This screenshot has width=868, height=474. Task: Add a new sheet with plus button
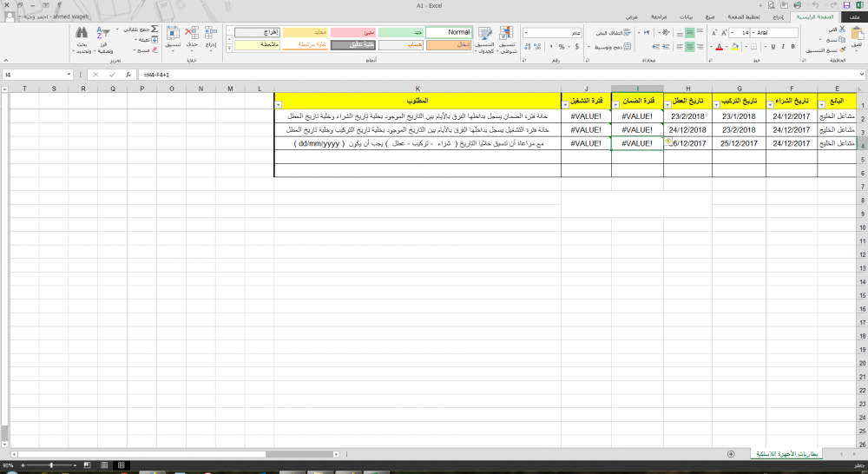point(731,454)
